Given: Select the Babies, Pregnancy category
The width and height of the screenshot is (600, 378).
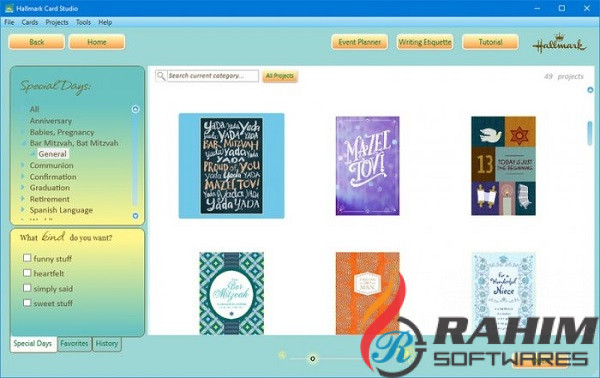Looking at the screenshot, I should click(62, 132).
